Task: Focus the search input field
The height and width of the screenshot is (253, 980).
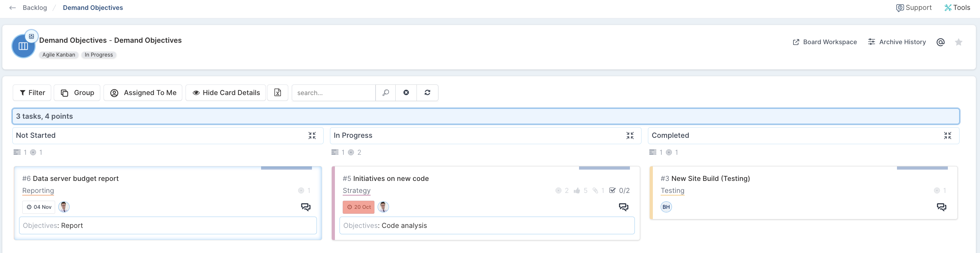Action: 333,93
